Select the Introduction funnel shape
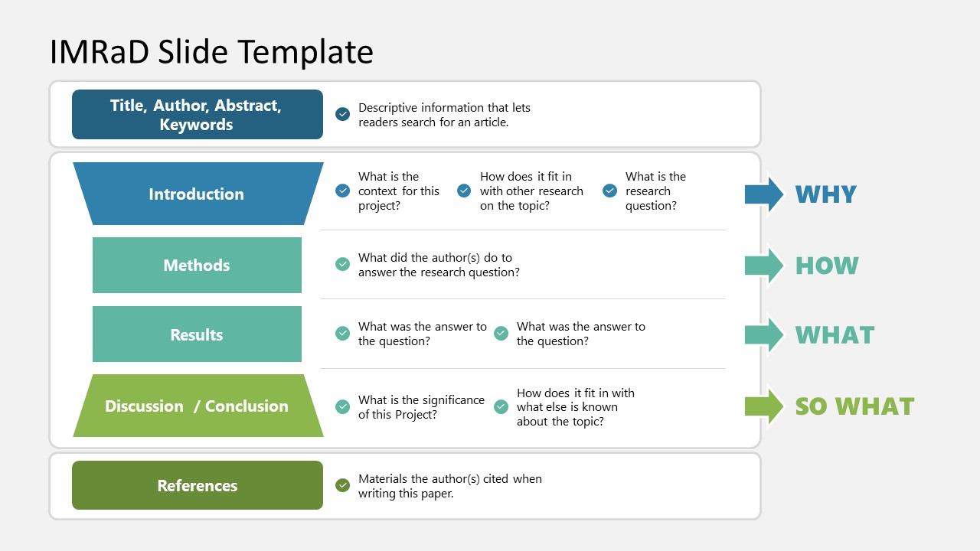 198,194
